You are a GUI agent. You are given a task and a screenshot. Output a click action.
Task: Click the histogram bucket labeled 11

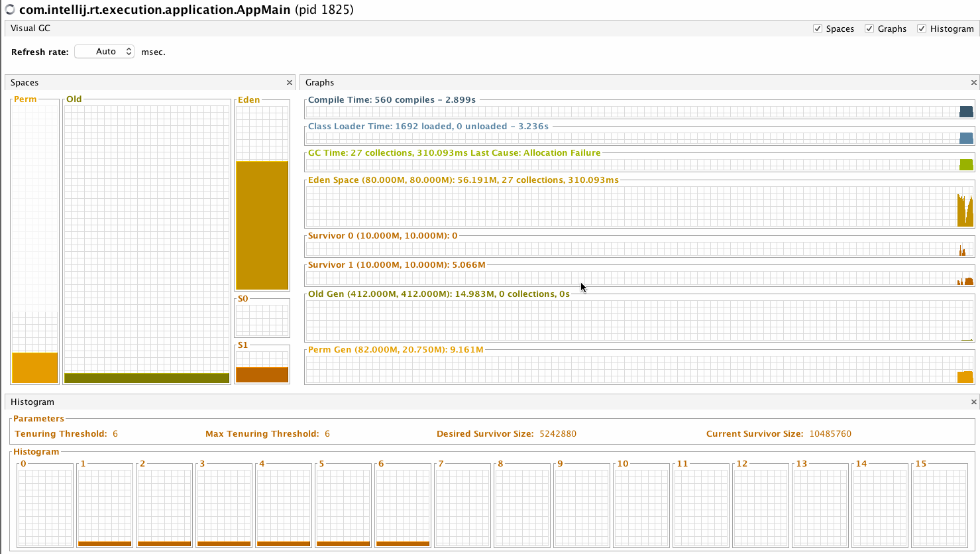click(x=701, y=507)
